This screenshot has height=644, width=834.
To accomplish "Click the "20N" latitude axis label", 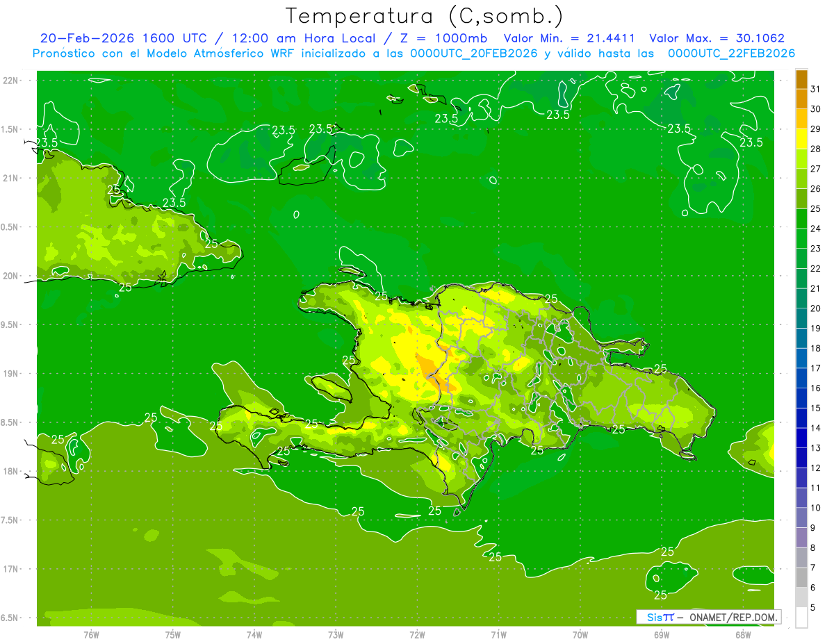I will point(10,276).
